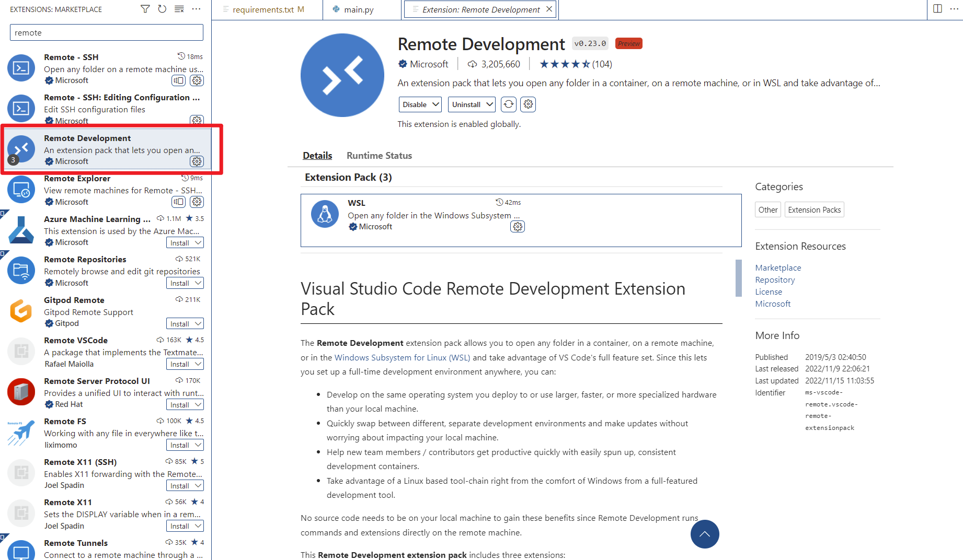The height and width of the screenshot is (560, 963).
Task: Select the Remote Server Protocol UI icon
Action: (x=21, y=392)
